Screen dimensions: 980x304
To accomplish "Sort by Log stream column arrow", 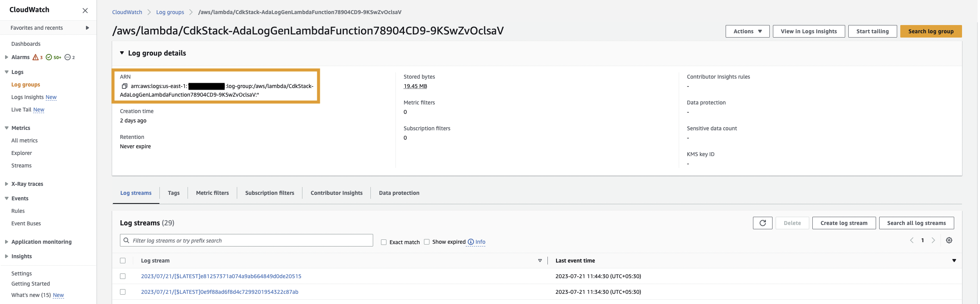I will click(540, 261).
